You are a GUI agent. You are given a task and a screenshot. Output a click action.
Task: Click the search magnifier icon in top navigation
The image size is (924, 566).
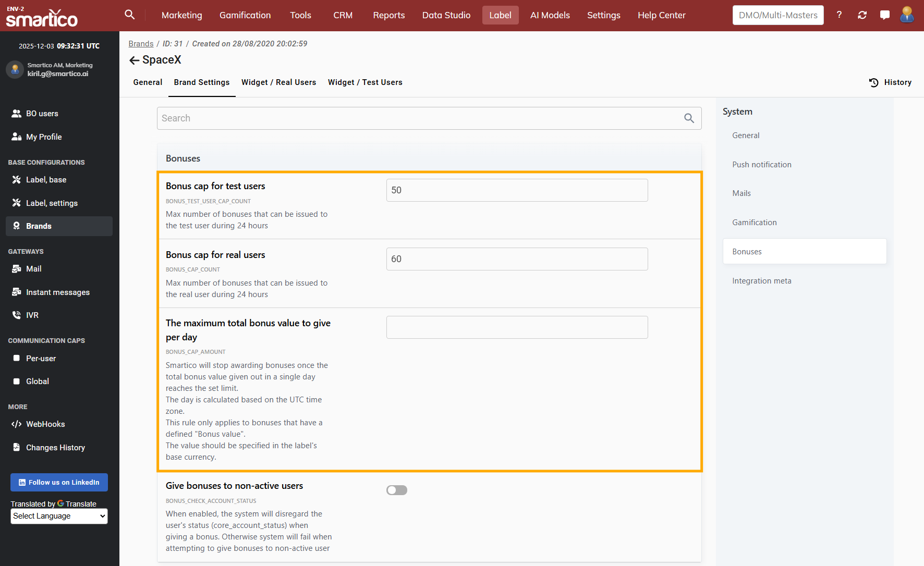[x=130, y=15]
